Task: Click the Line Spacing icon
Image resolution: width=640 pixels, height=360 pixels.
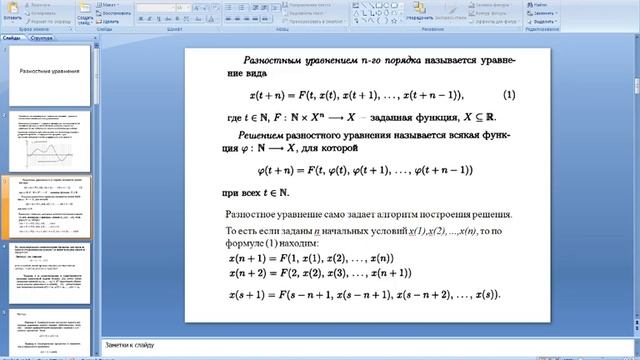Action: [x=276, y=8]
